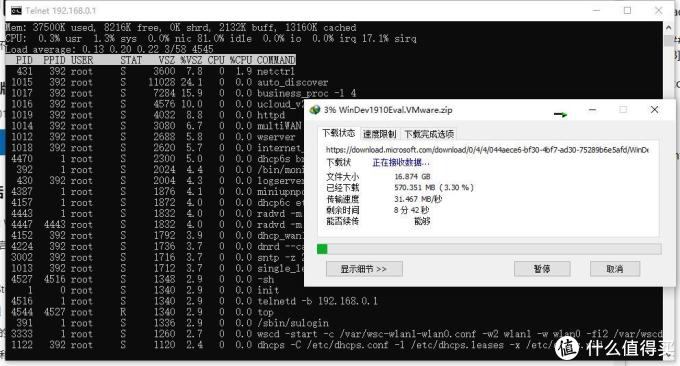Switch to the 下载状态 tab
This screenshot has width=680, height=366.
click(339, 133)
